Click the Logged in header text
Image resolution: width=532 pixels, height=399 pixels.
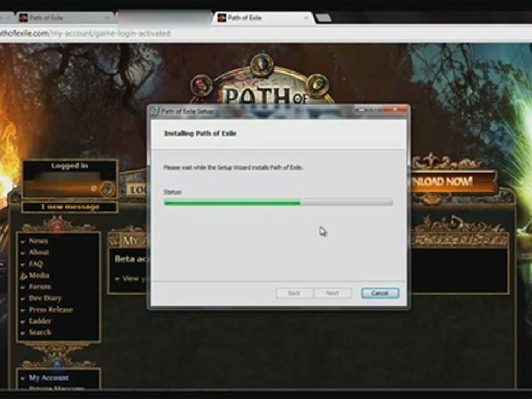click(70, 166)
